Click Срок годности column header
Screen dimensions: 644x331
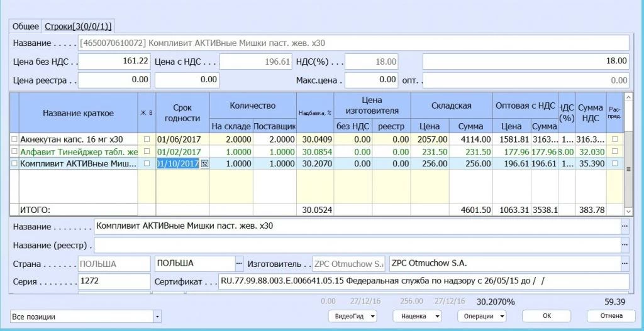183,113
